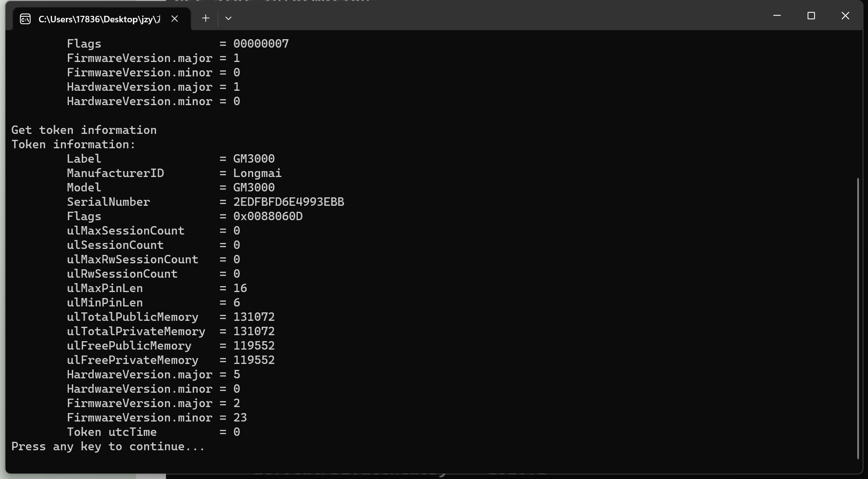Click the FirmwareVersion.major value 2
Screen dimensions: 868x479
[x=237, y=403]
